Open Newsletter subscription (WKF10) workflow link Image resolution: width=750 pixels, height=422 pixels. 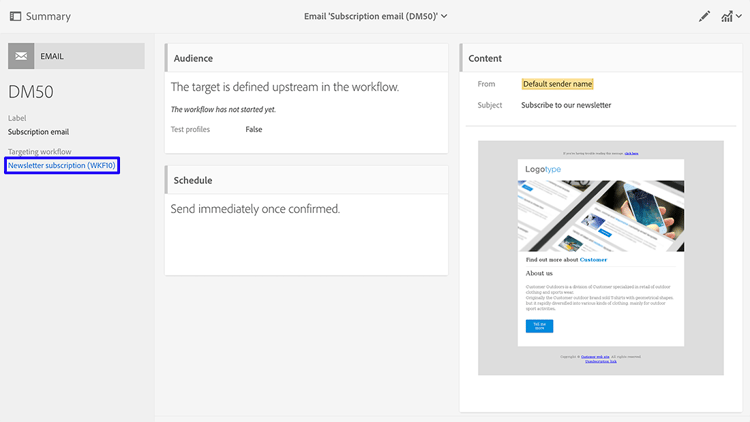click(x=62, y=165)
